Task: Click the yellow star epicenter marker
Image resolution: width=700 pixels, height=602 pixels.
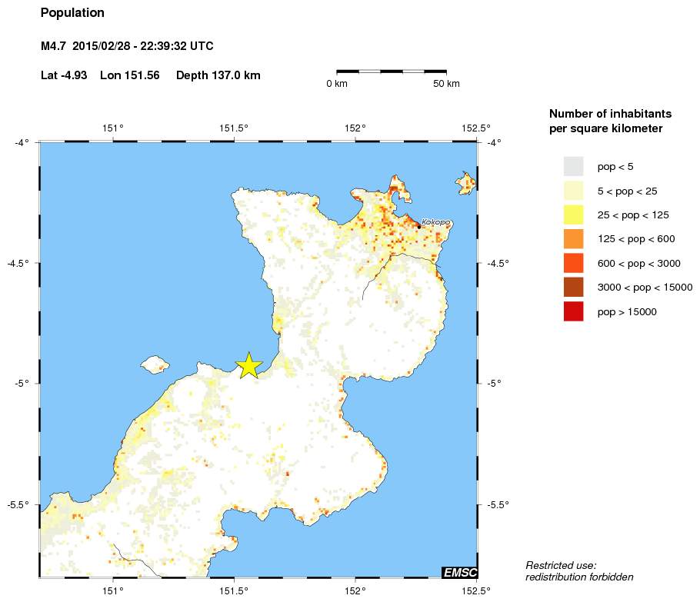Action: [248, 366]
